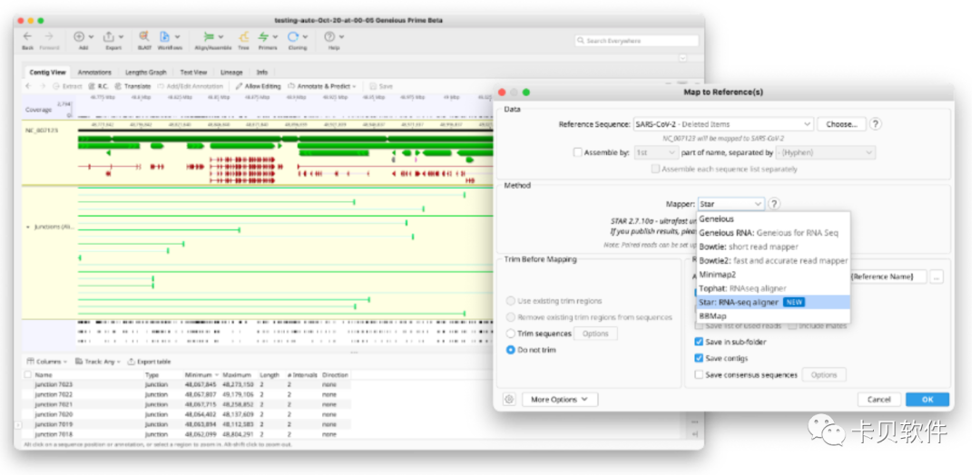Switch to the Text View tab
This screenshot has height=475, width=980.
coord(194,73)
